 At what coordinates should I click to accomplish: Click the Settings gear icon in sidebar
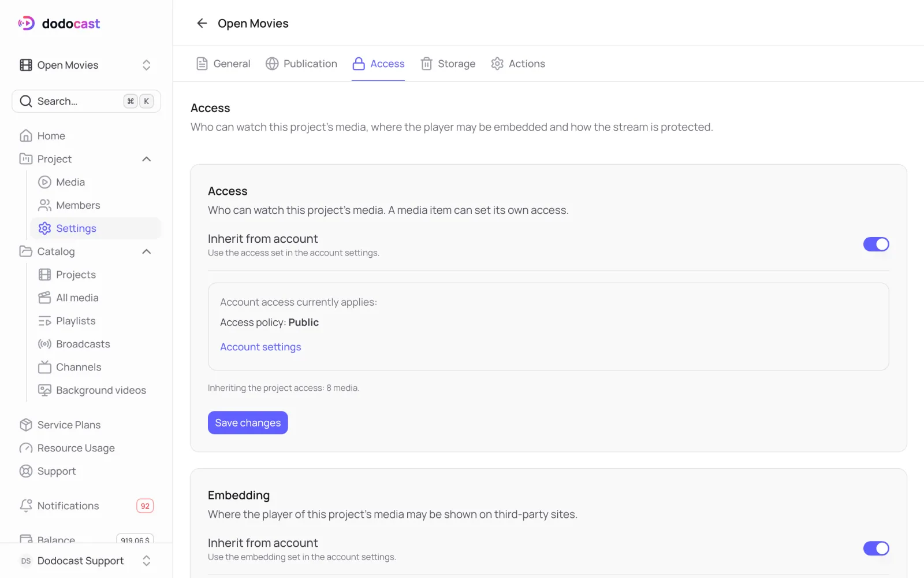click(x=44, y=228)
